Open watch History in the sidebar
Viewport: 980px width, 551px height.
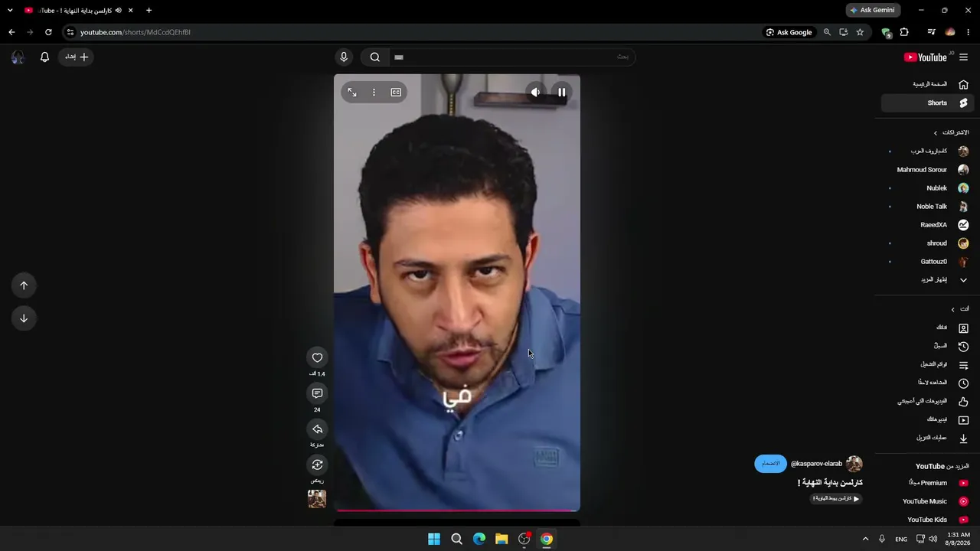point(927,346)
